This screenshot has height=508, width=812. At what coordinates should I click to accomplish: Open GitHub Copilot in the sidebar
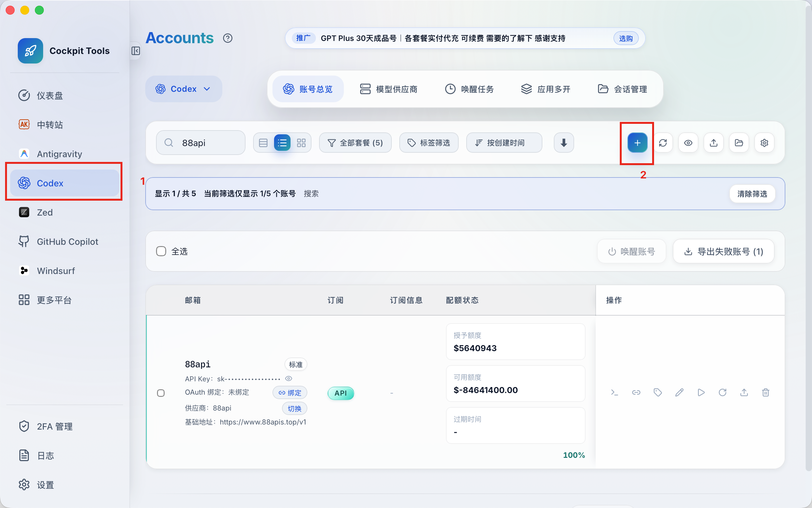(x=64, y=242)
